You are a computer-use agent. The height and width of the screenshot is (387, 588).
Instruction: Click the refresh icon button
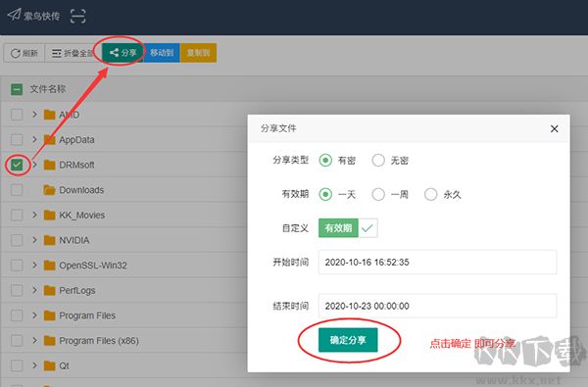[24, 53]
